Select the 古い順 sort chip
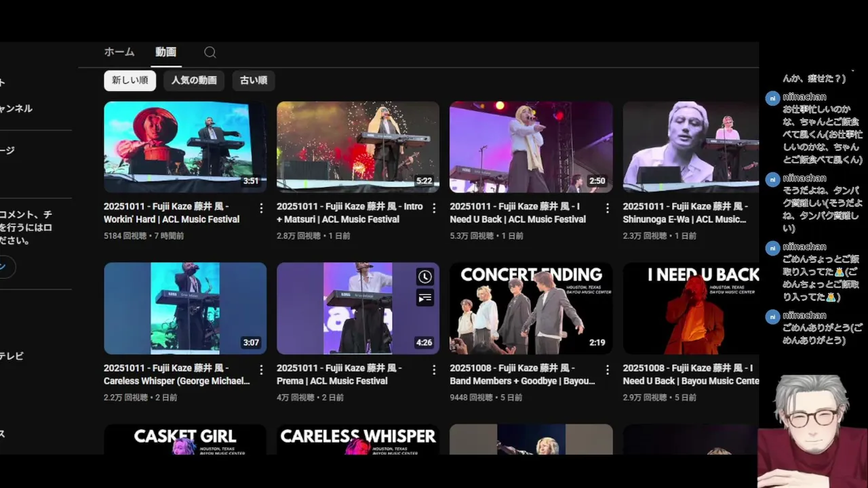Viewport: 868px width, 488px height. [x=254, y=80]
